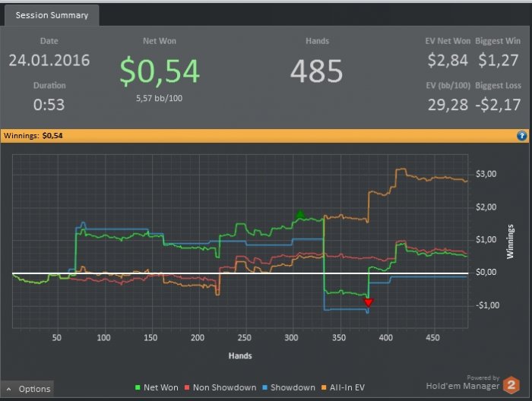The image size is (532, 401).
Task: Click the date value 24.01.2016
Action: [49, 61]
